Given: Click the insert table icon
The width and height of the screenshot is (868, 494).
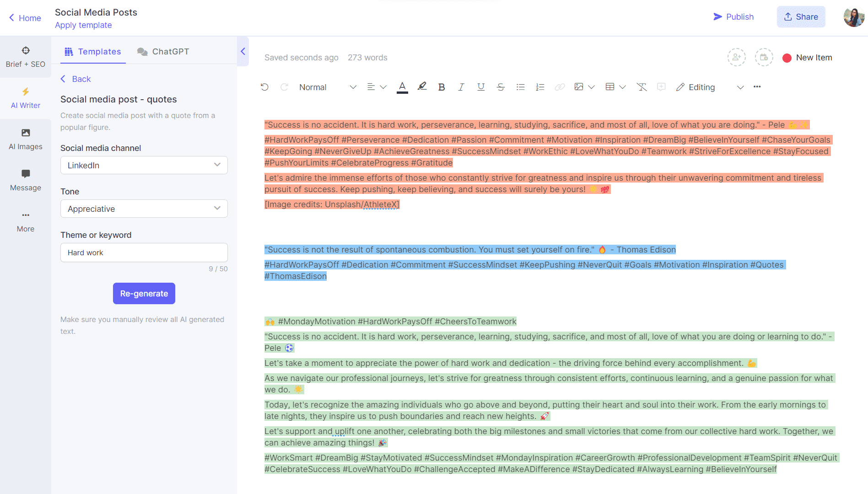Looking at the screenshot, I should 610,87.
